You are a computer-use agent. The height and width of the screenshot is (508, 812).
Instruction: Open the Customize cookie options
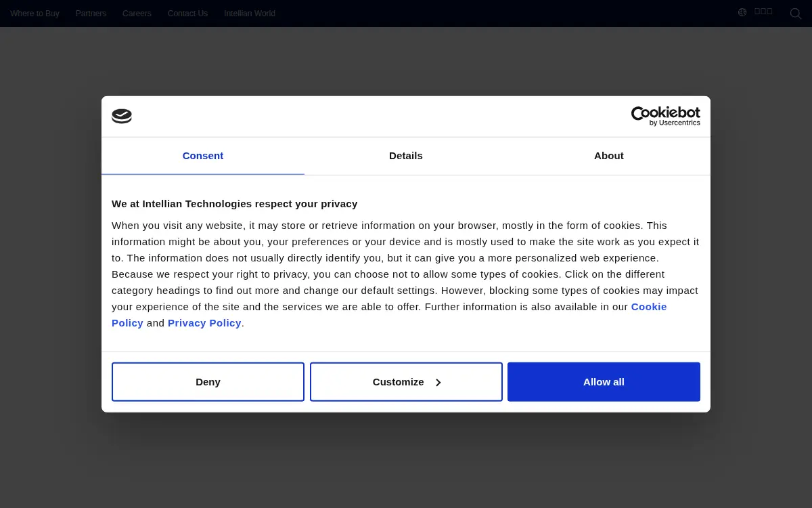click(x=406, y=382)
